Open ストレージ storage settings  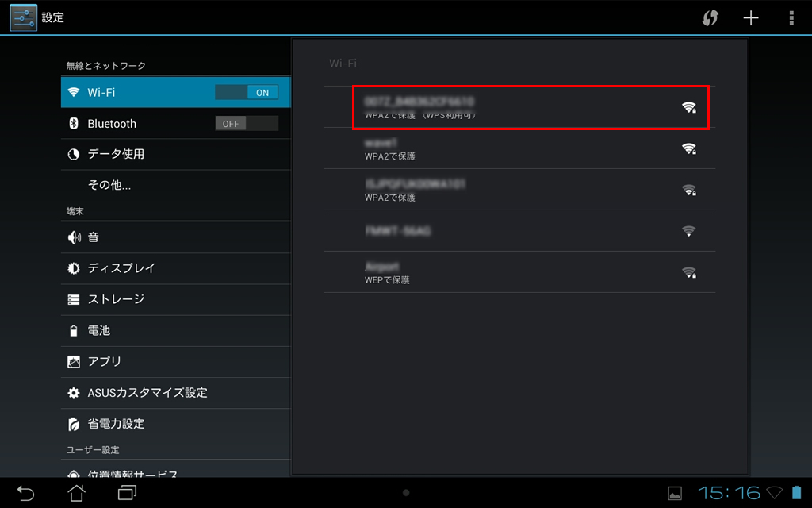click(176, 299)
